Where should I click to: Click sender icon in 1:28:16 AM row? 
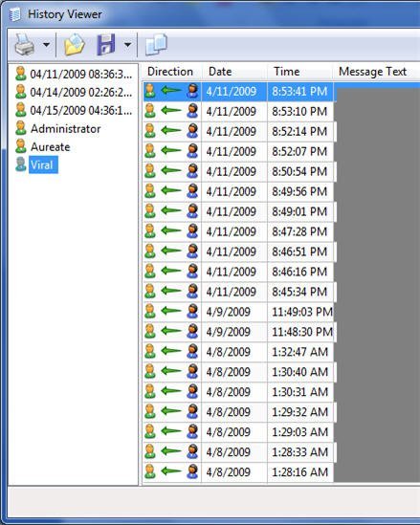[x=192, y=472]
